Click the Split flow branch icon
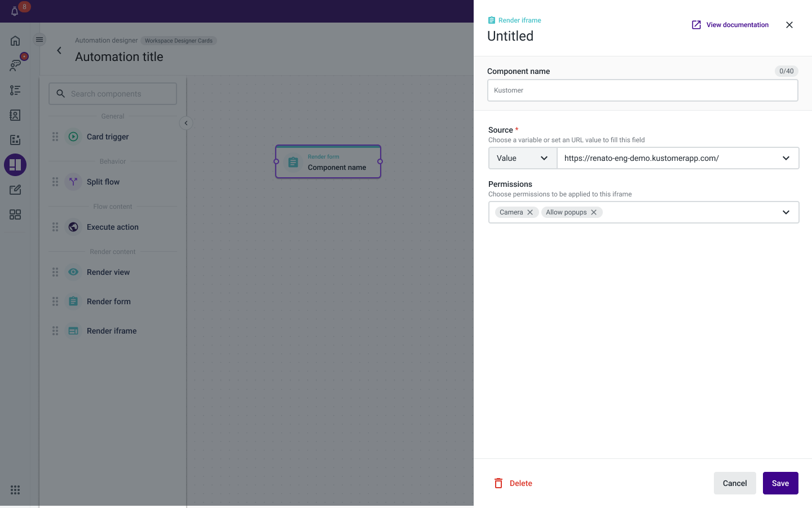The image size is (812, 508). 73,182
